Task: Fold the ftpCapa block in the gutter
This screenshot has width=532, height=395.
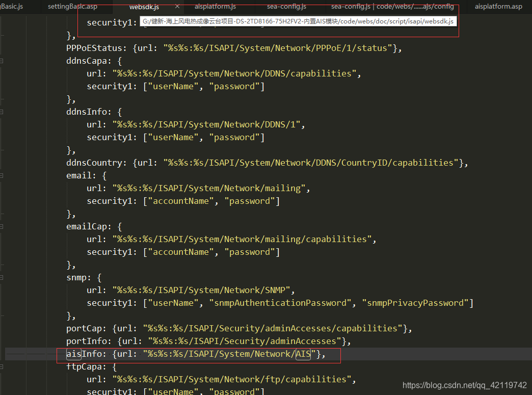Action: tap(2, 367)
